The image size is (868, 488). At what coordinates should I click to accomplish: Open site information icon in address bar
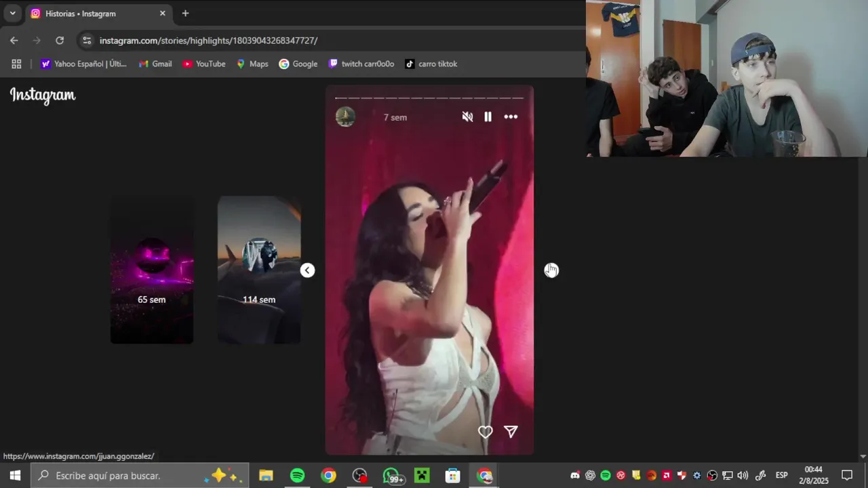pos(86,41)
